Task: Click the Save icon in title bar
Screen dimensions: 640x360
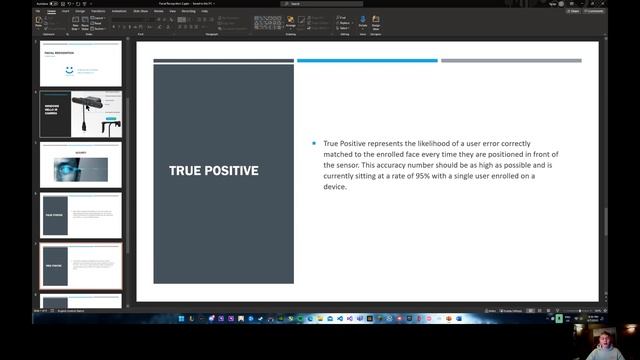Action: click(x=63, y=4)
